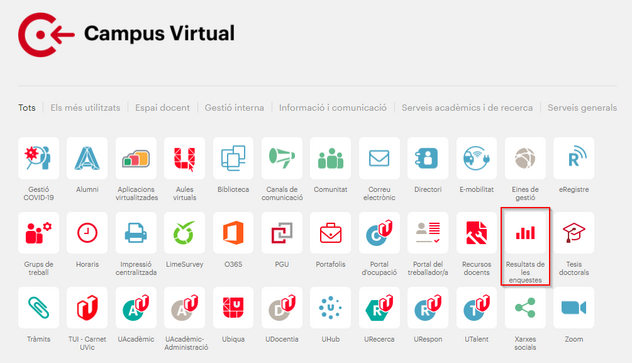Select the Tots filter tab
This screenshot has width=632, height=363.
click(x=27, y=108)
